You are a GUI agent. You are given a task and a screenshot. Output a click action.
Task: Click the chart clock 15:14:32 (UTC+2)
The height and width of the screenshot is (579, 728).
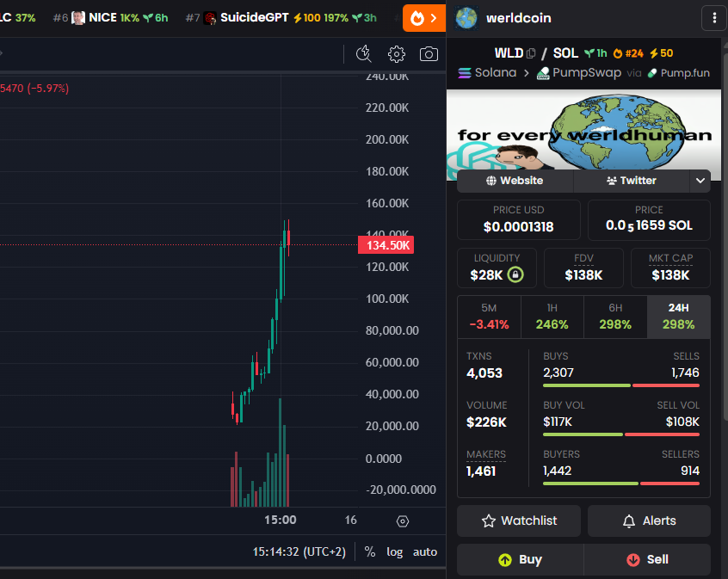(299, 551)
